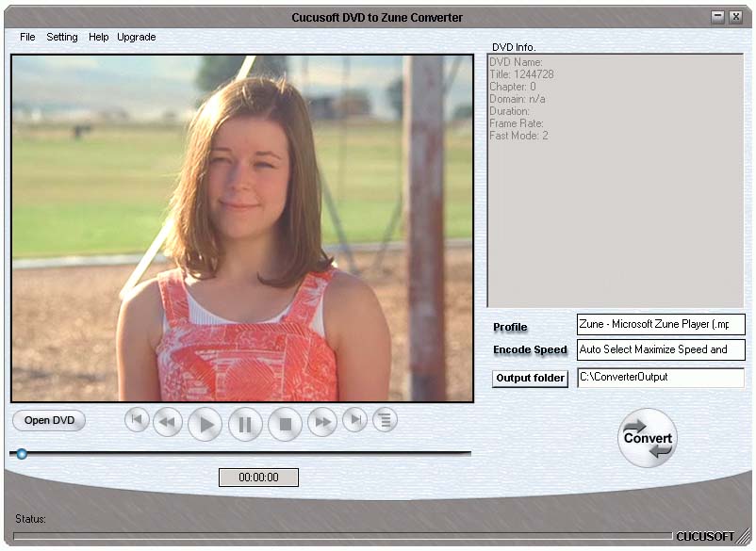Click the fast forward button

tap(322, 422)
